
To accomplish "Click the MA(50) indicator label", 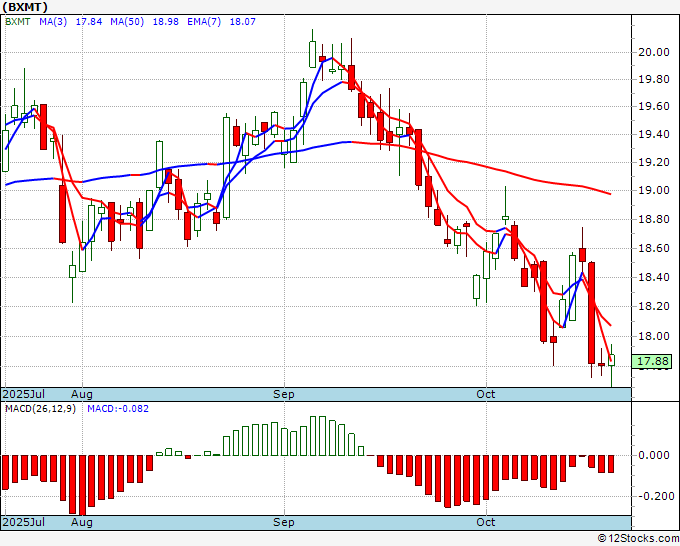I will (127, 22).
